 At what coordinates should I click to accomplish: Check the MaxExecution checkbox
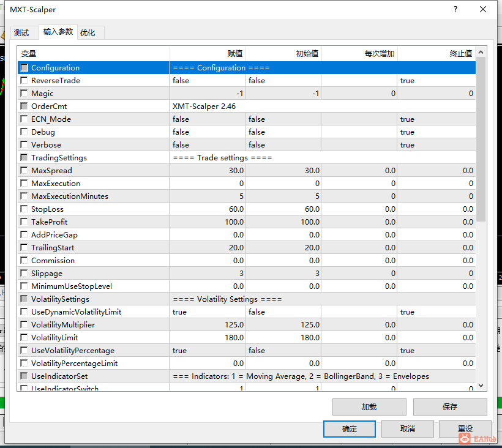pos(24,183)
